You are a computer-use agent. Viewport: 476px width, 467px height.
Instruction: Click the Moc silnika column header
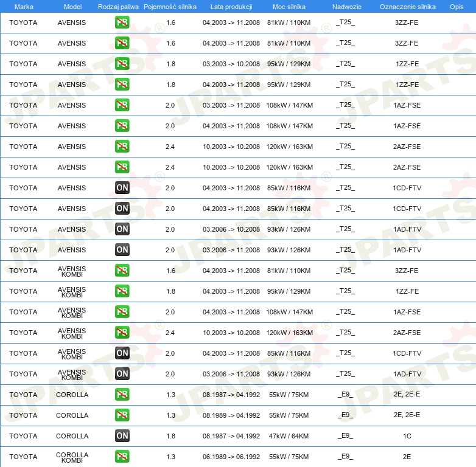pos(289,7)
